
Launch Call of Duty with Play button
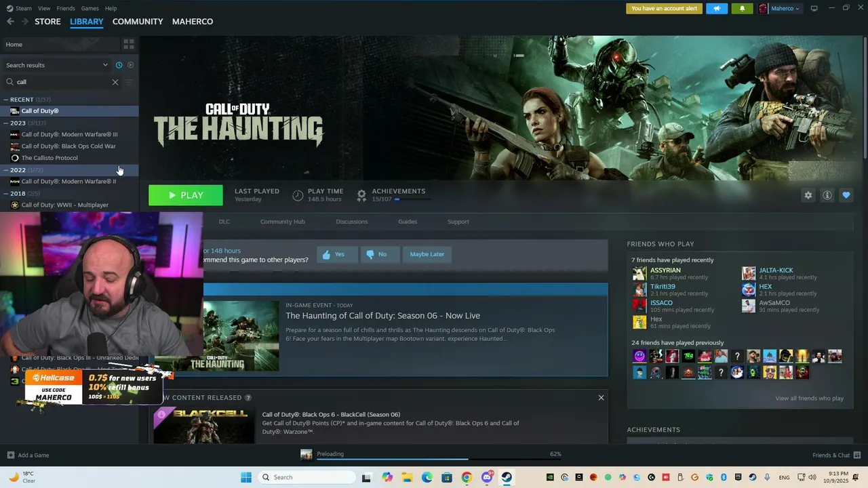click(x=186, y=195)
